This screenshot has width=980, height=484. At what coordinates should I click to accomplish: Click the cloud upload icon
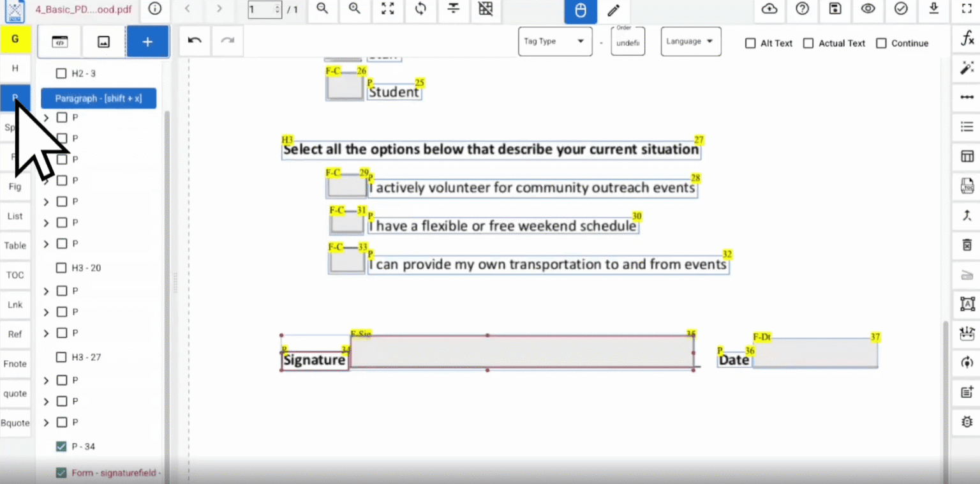(770, 9)
